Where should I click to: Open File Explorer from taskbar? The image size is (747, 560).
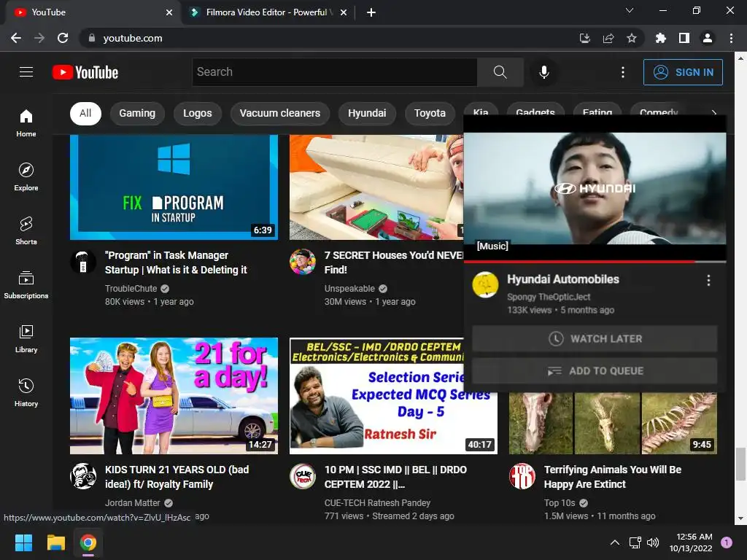click(55, 542)
